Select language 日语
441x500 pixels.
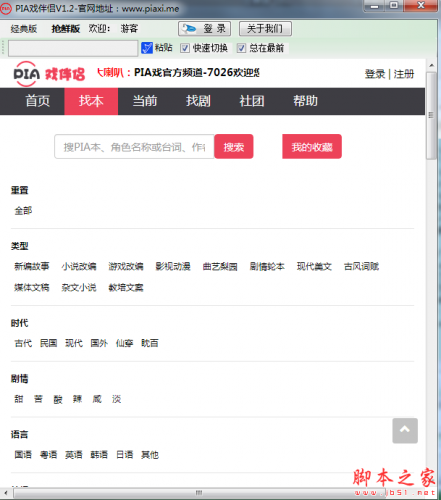pos(124,454)
